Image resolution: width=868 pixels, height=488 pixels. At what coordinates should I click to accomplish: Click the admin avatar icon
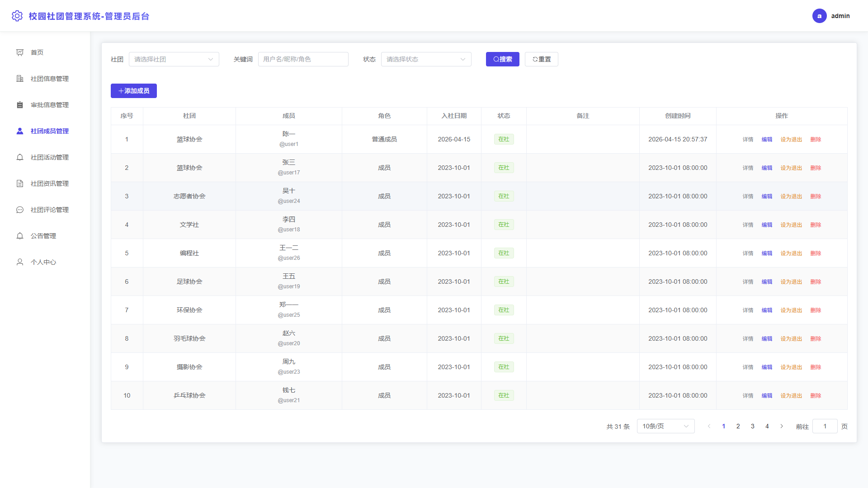819,16
